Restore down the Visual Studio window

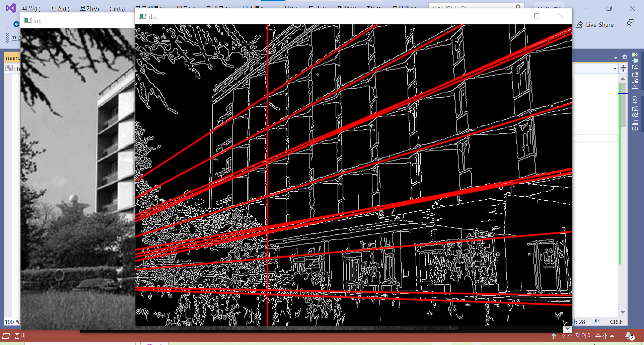pos(609,8)
